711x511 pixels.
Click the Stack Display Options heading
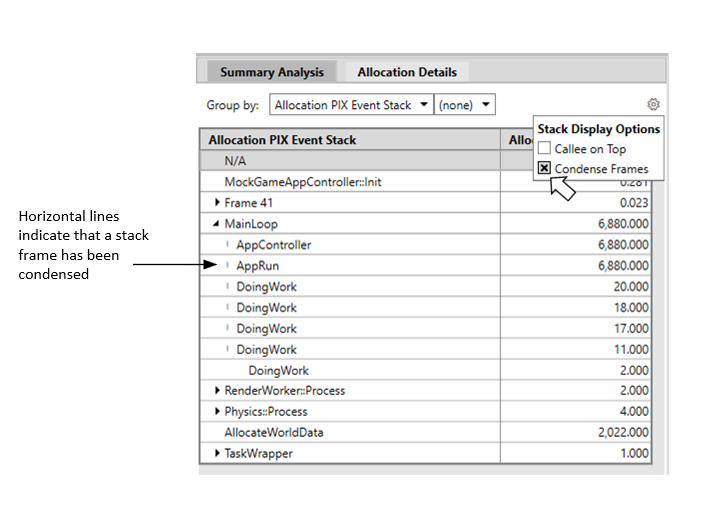[599, 129]
